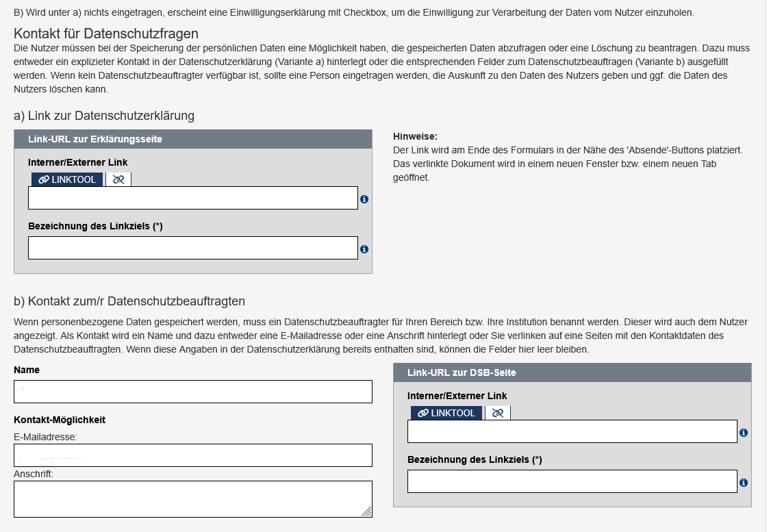The height and width of the screenshot is (532, 769).
Task: Grab the resize handle of the Anschrift textarea
Action: click(368, 511)
